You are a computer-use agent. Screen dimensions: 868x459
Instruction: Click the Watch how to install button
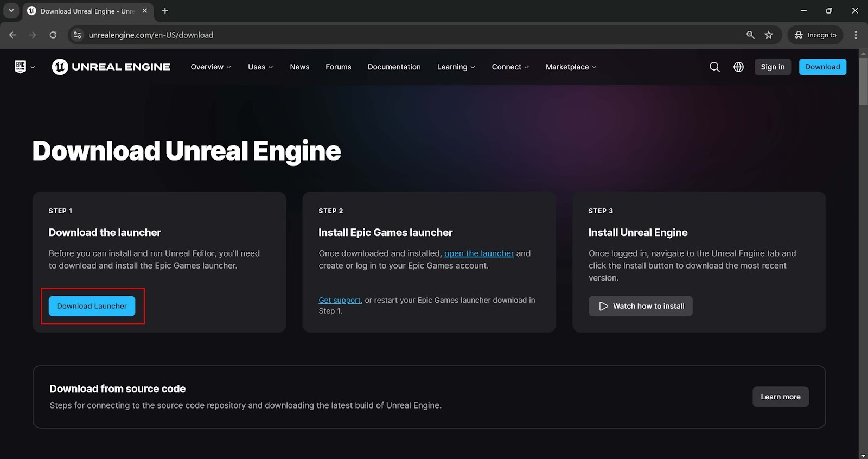click(x=641, y=306)
